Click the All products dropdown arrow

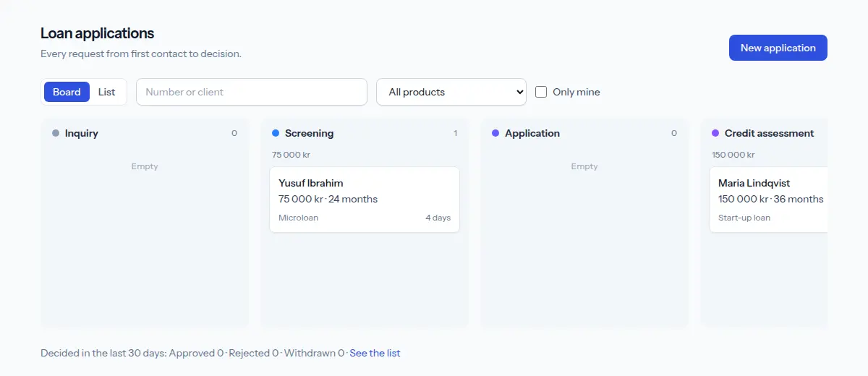point(519,92)
